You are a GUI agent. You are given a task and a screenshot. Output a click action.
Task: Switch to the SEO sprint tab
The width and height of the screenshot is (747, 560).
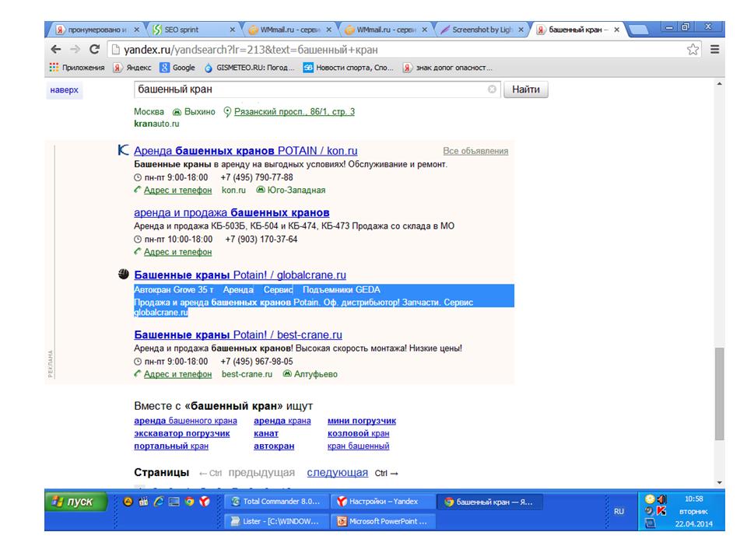[x=193, y=30]
